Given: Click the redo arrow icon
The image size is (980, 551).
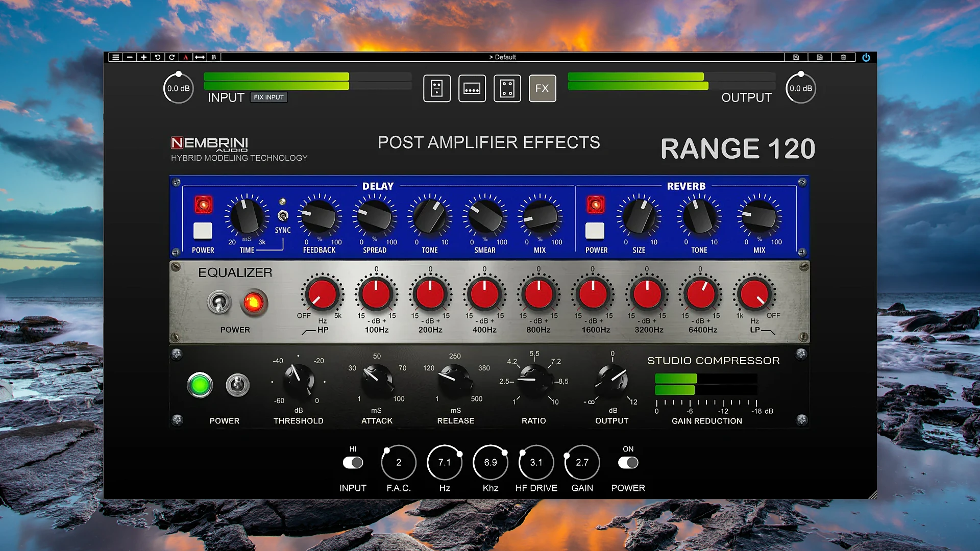Looking at the screenshot, I should tap(172, 57).
